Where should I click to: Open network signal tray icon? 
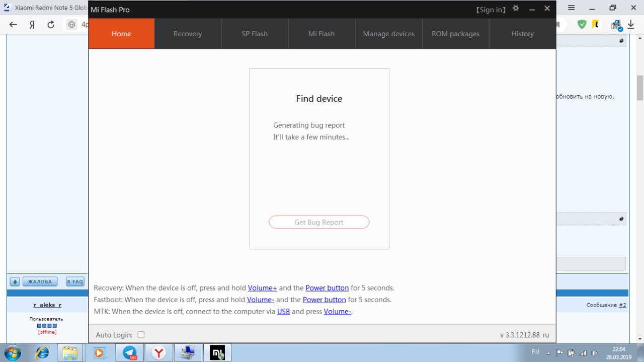pos(583,352)
